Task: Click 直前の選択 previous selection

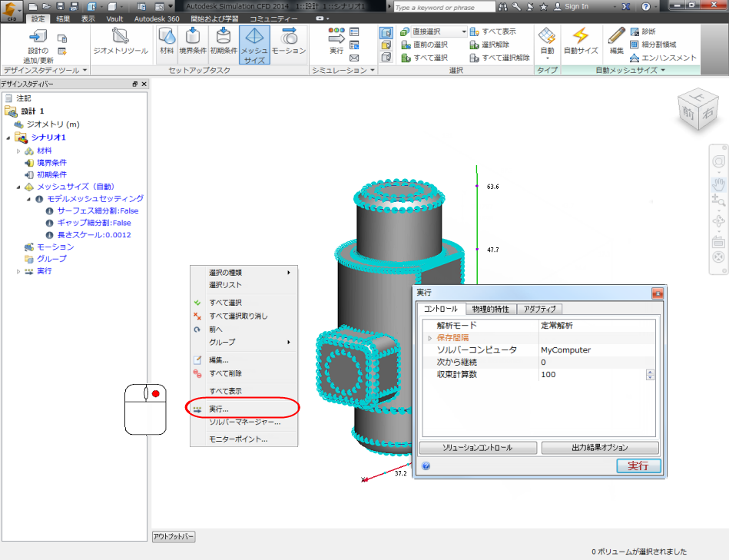Action: point(425,45)
